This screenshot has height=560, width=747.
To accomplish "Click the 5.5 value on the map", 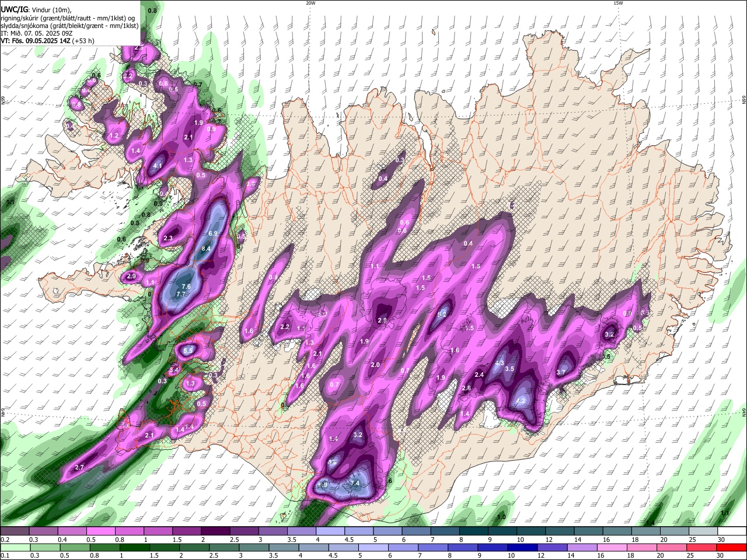I will click(188, 351).
